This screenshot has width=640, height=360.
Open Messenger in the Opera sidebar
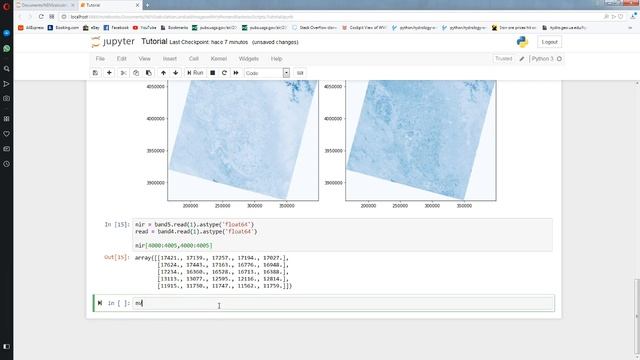(x=7, y=33)
